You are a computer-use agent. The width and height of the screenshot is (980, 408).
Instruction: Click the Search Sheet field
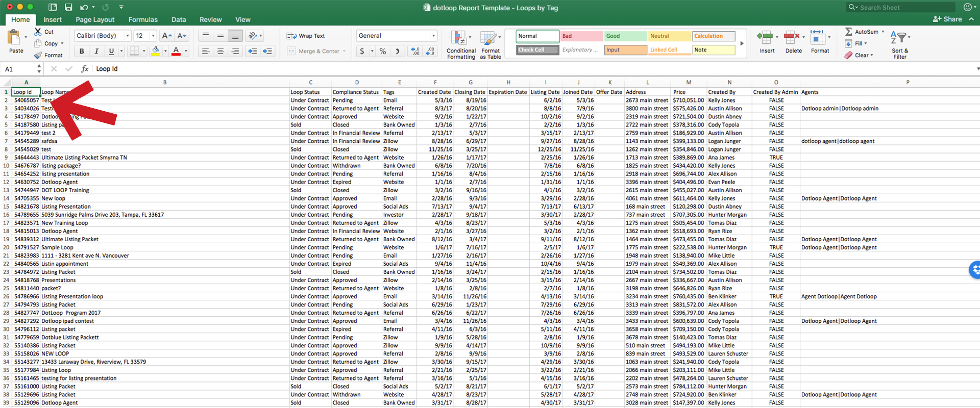(x=901, y=7)
